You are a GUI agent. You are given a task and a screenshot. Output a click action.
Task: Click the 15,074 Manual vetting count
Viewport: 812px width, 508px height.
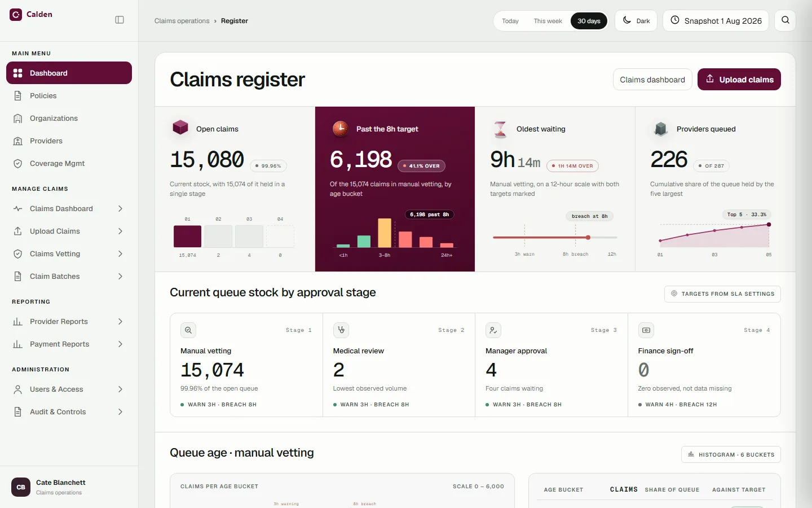(x=213, y=370)
